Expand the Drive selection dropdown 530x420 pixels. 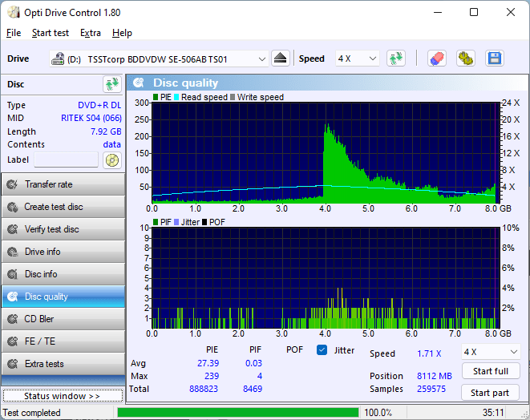point(261,59)
